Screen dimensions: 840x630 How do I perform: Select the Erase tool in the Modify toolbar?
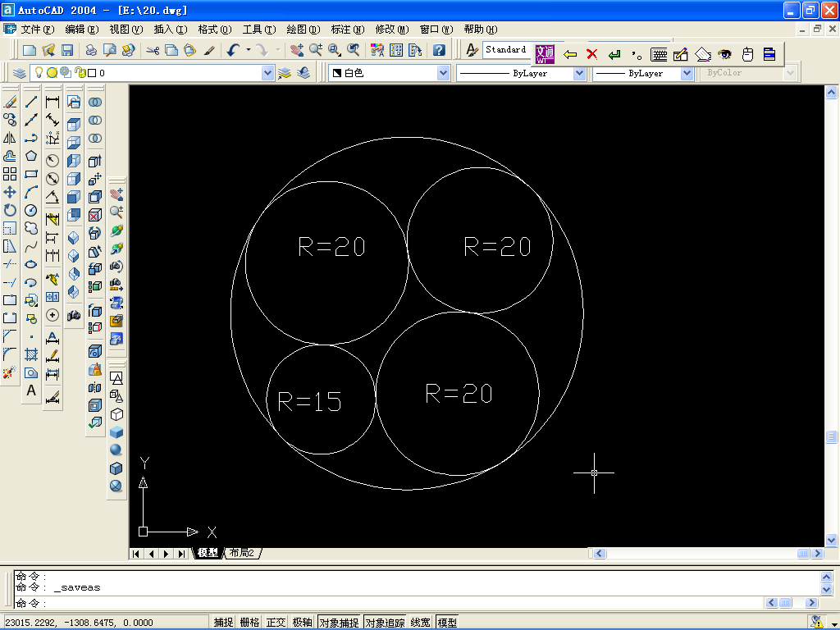pos(10,102)
